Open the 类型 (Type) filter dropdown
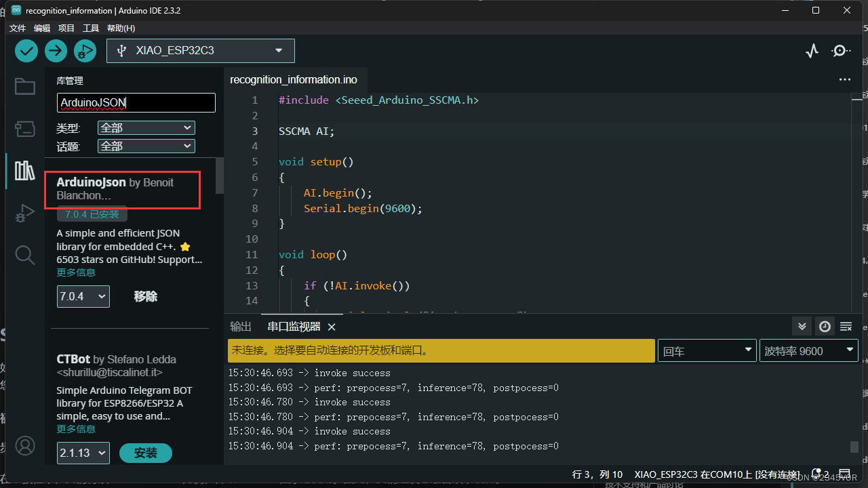Viewport: 868px width, 488px height. pos(146,127)
